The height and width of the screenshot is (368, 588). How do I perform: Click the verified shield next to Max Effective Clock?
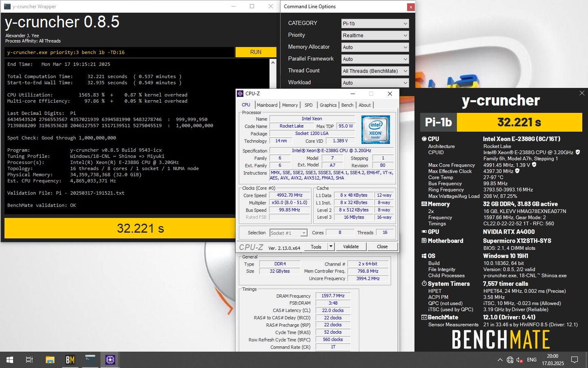point(517,171)
